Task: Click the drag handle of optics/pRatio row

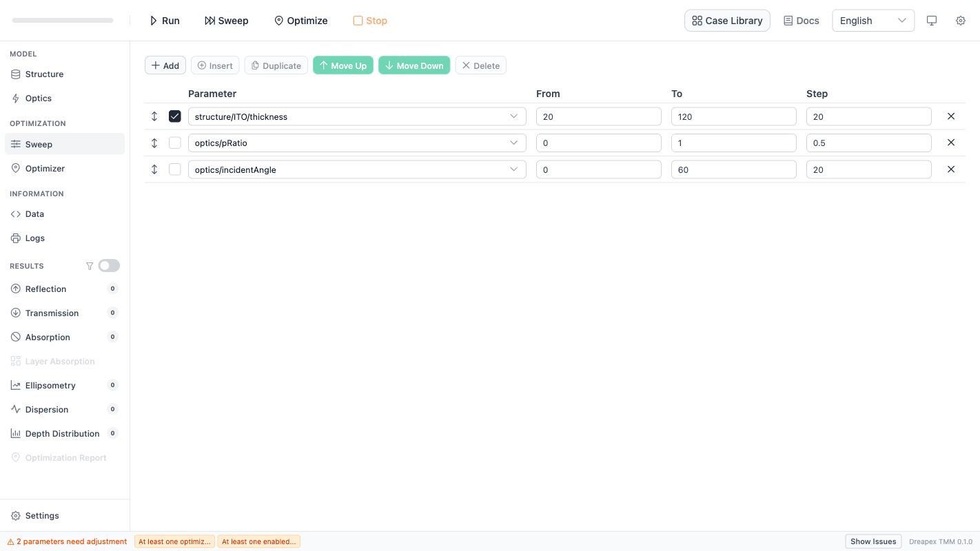Action: pos(154,143)
